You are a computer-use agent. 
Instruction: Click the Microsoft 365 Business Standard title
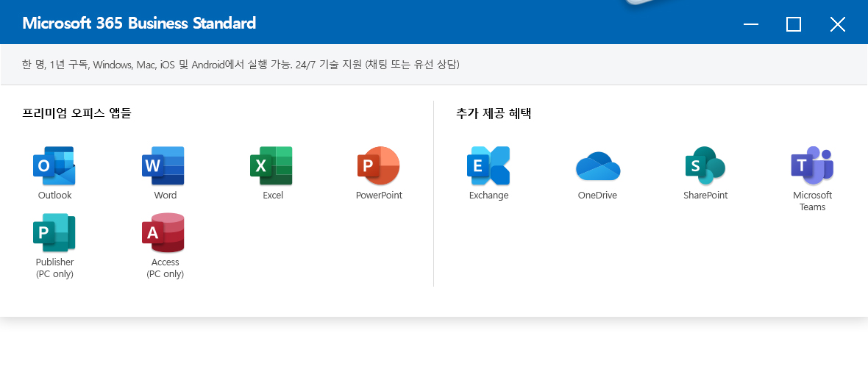pyautogui.click(x=139, y=24)
